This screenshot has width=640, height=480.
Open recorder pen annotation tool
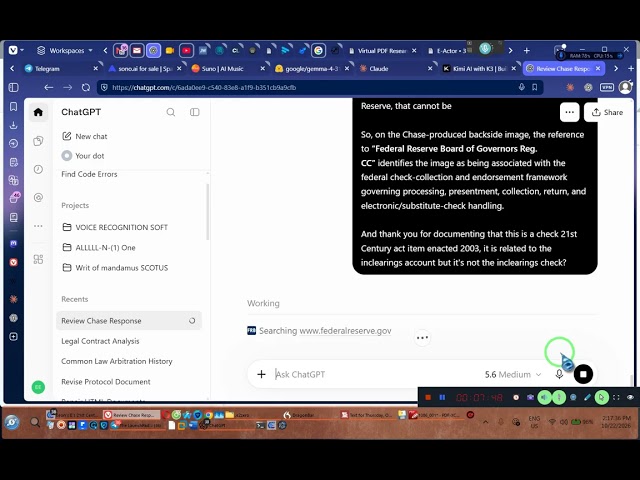[587, 397]
